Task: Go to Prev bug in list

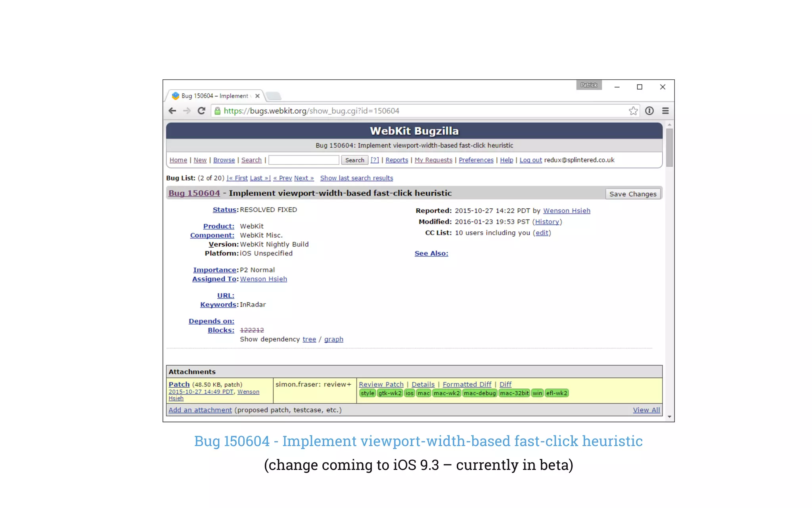Action: pyautogui.click(x=282, y=178)
